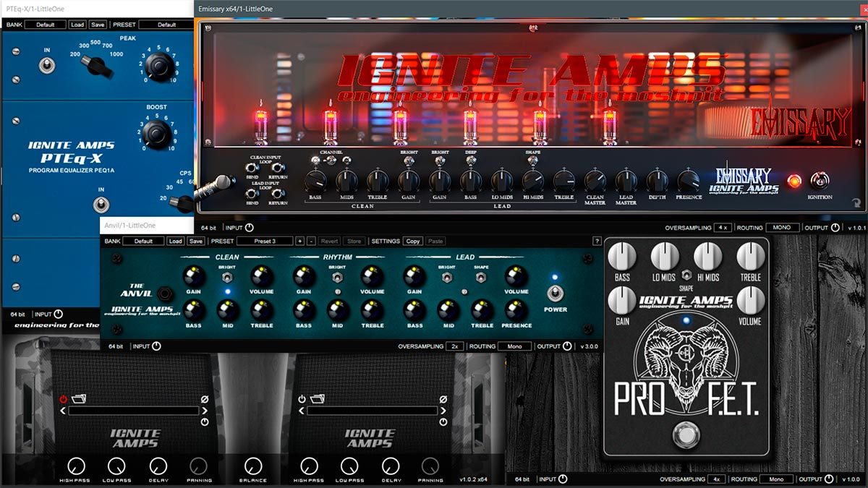Image resolution: width=868 pixels, height=488 pixels.
Task: Click ProFET LO MIDS knob
Action: pos(665,256)
